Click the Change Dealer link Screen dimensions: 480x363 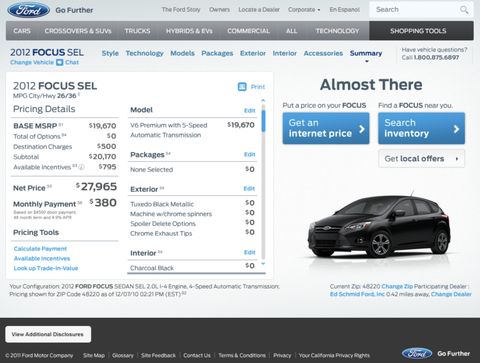[451, 294]
